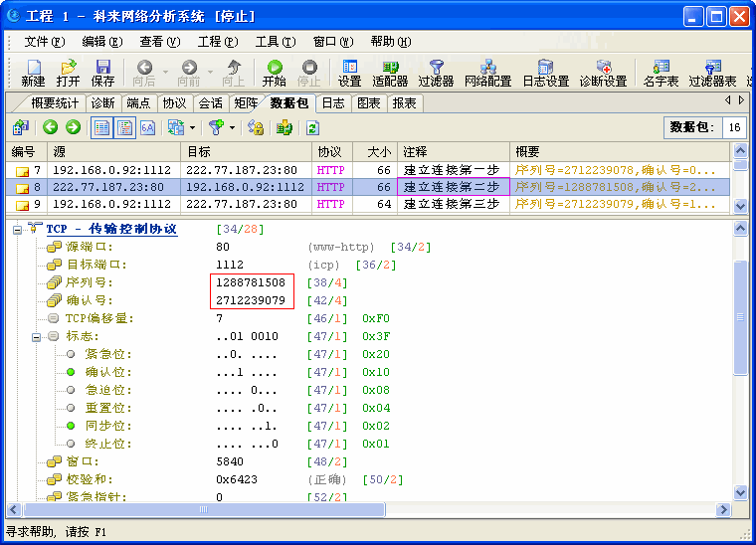Select the 确认号 field in TCP tree

pos(89,300)
